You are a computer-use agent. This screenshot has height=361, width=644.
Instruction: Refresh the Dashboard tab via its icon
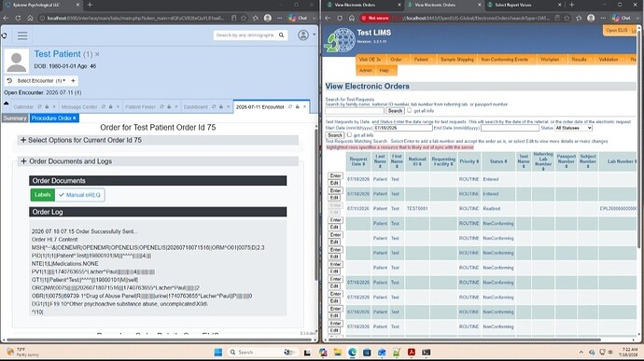click(214, 106)
